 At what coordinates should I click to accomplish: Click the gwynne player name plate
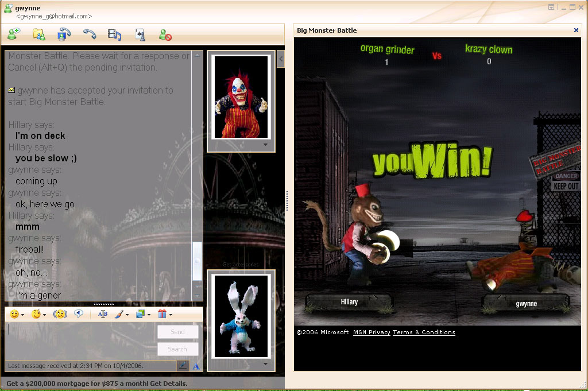pos(526,304)
